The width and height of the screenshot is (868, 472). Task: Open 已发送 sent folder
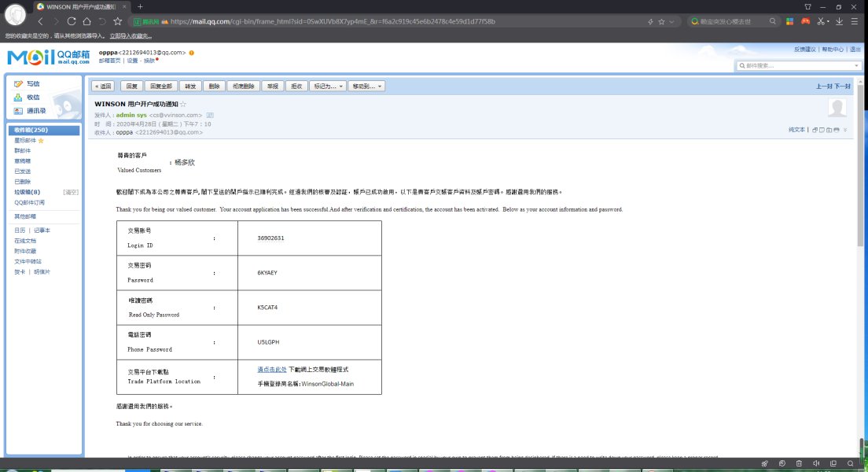[x=23, y=171]
